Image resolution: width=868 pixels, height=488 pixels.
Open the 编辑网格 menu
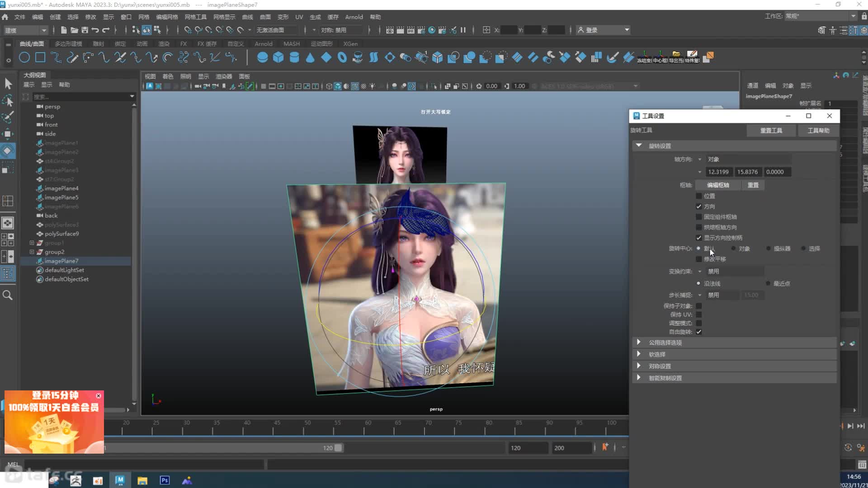[x=167, y=17]
